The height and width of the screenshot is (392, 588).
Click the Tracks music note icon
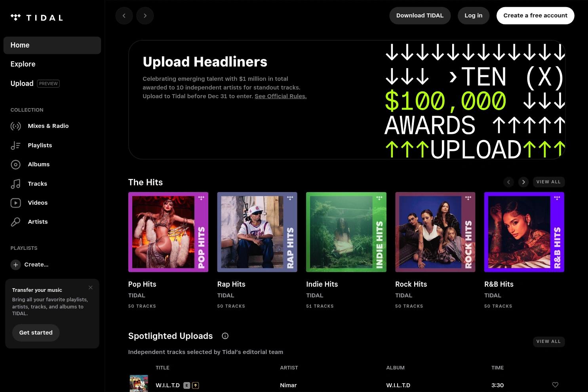[15, 184]
